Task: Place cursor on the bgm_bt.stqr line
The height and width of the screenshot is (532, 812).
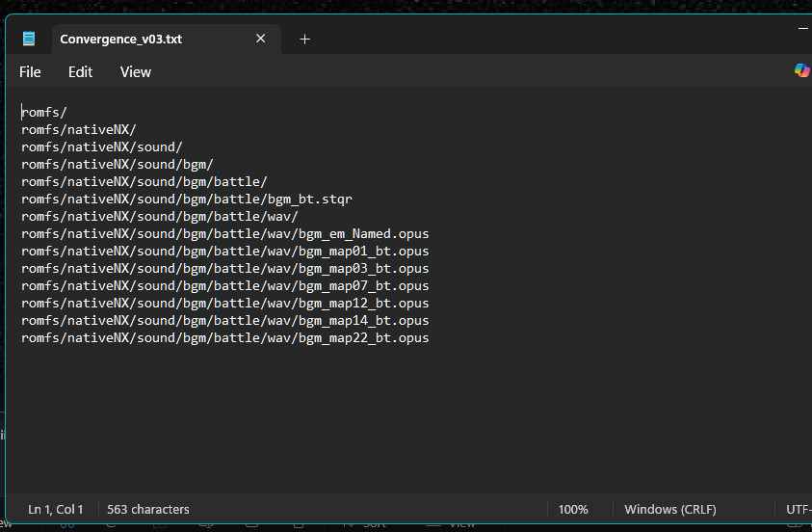Action: [187, 199]
